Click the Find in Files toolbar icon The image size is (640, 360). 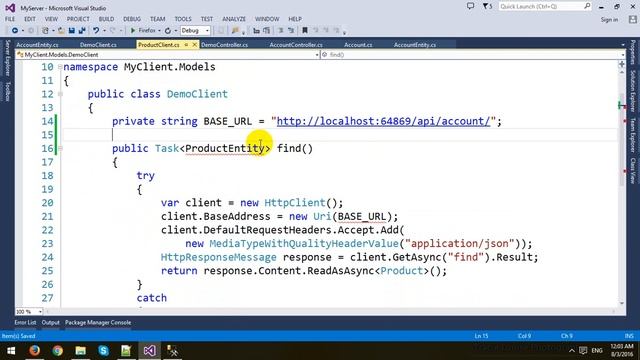[x=235, y=31]
